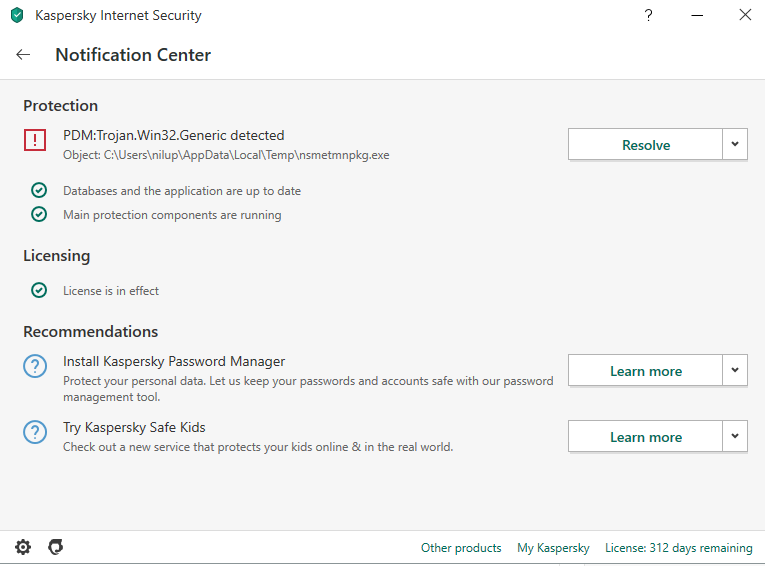The width and height of the screenshot is (765, 566).
Task: Open Settings via the gear icon
Action: pyautogui.click(x=23, y=547)
